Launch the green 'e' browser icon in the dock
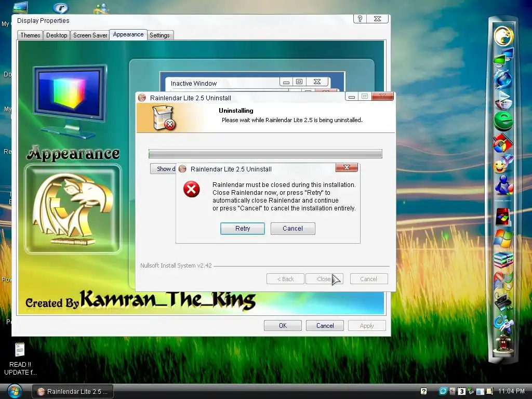 503,121
